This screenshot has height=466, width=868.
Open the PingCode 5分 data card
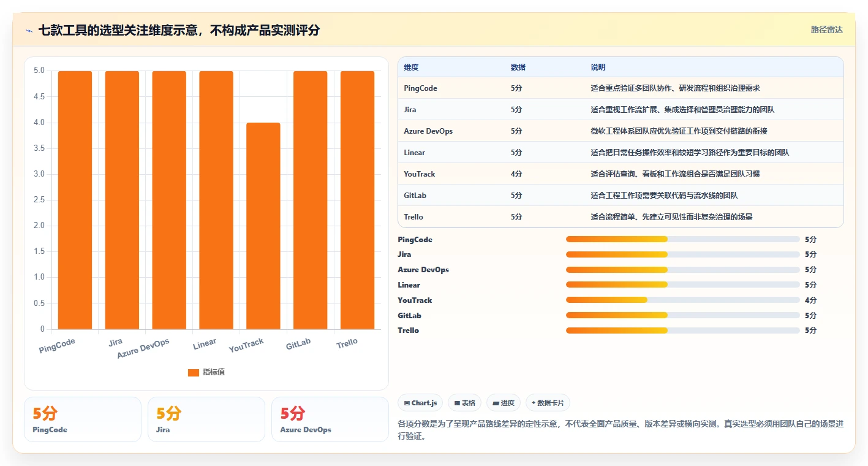[83, 419]
